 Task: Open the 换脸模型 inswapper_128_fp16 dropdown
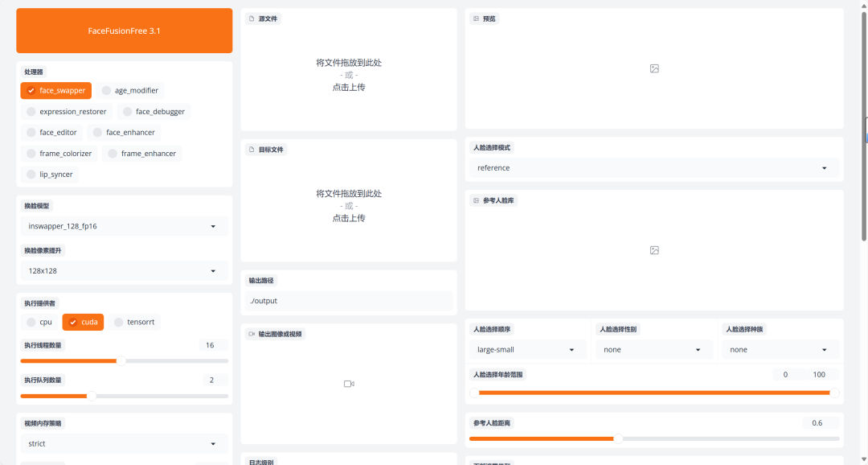tap(124, 226)
